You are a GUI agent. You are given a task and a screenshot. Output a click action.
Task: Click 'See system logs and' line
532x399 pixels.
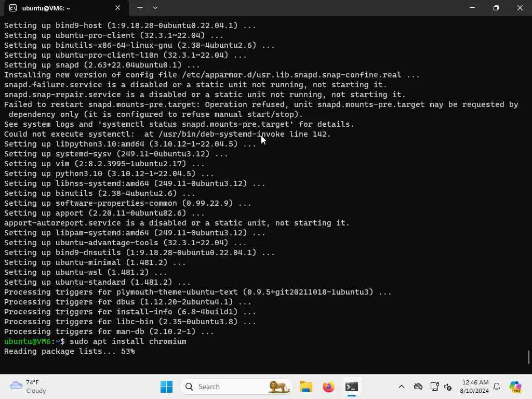tap(179, 124)
